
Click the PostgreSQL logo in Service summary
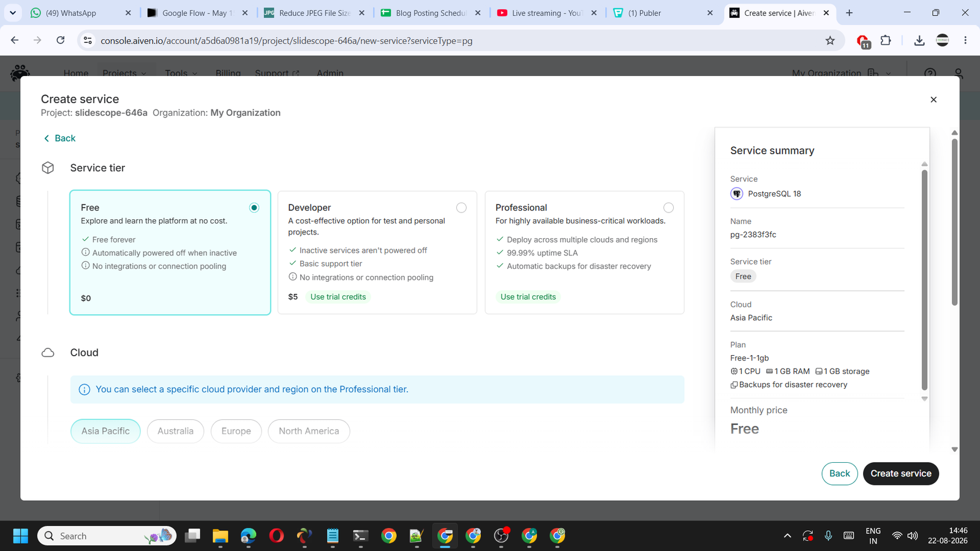[737, 193]
